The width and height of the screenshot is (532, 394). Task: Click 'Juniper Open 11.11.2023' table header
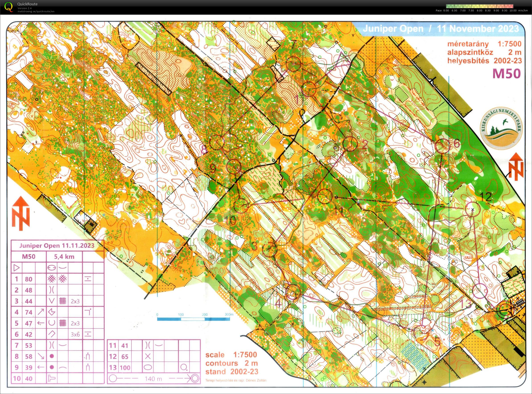point(57,246)
